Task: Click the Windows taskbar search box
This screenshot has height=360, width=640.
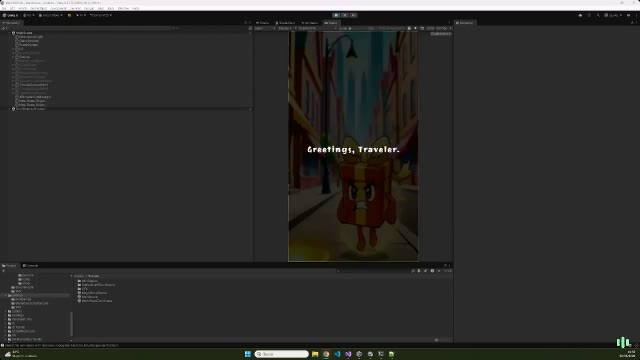Action: click(282, 354)
